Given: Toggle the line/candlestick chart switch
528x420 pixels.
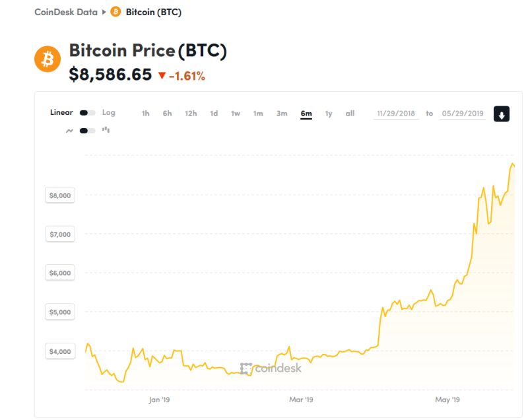Looking at the screenshot, I should click(x=87, y=131).
